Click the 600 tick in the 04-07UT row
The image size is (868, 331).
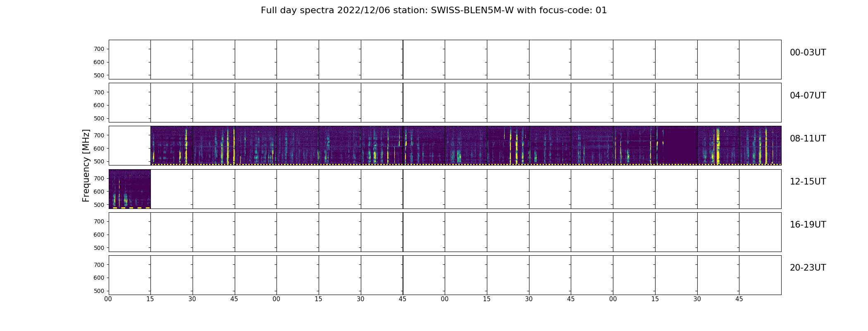pyautogui.click(x=99, y=105)
